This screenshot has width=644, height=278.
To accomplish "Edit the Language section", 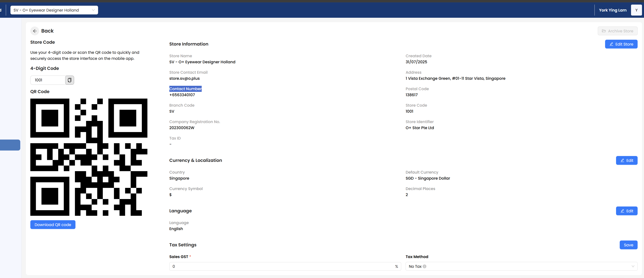I will click(x=626, y=211).
